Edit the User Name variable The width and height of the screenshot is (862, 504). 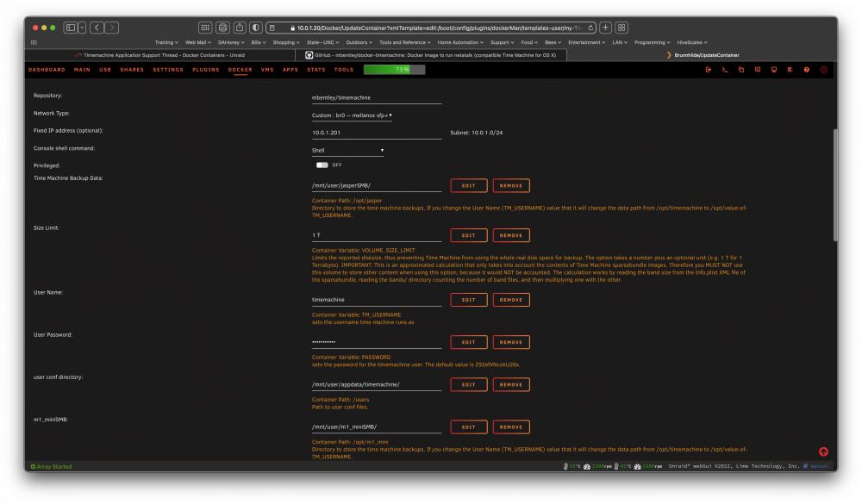[x=468, y=300]
